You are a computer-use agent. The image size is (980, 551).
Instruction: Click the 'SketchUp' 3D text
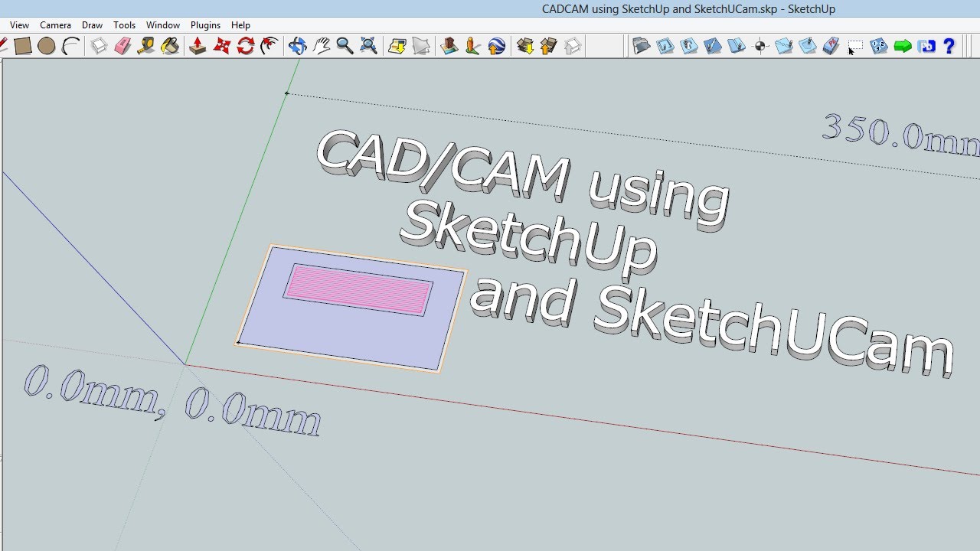click(528, 239)
